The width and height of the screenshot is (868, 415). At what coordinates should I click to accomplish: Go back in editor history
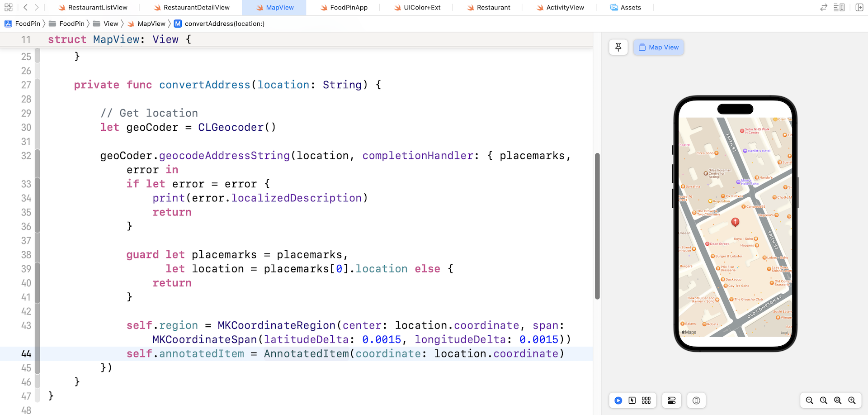[25, 7]
